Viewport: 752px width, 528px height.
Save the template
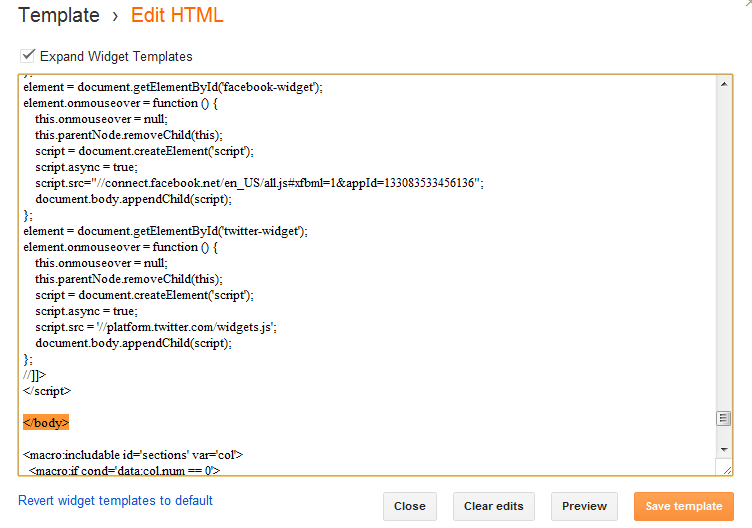(683, 506)
